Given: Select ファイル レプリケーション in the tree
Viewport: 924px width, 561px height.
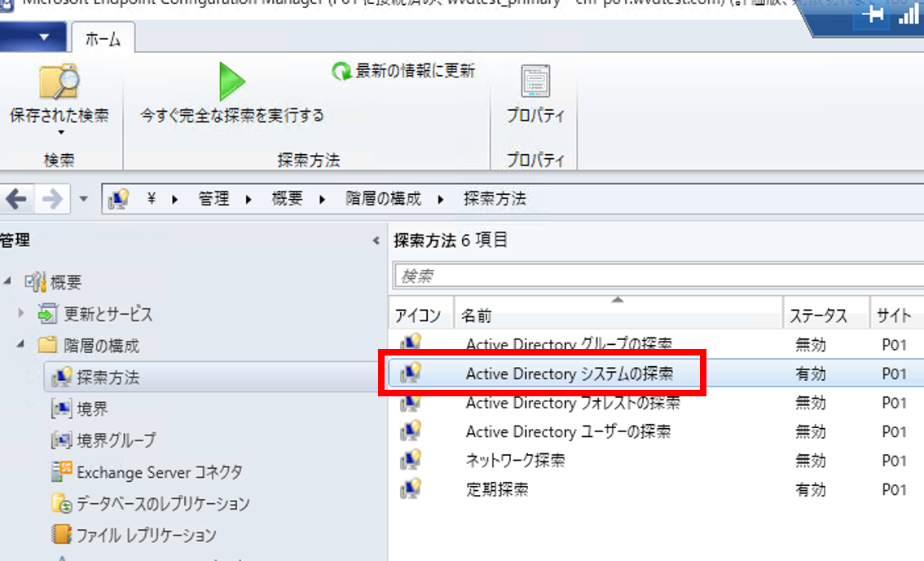Looking at the screenshot, I should pos(147,535).
